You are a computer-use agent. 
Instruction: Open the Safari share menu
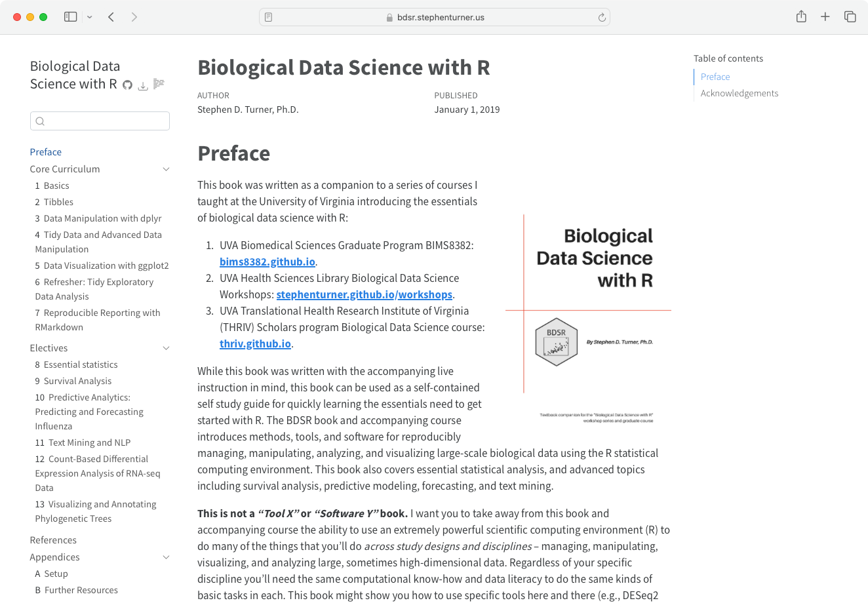[x=801, y=17]
